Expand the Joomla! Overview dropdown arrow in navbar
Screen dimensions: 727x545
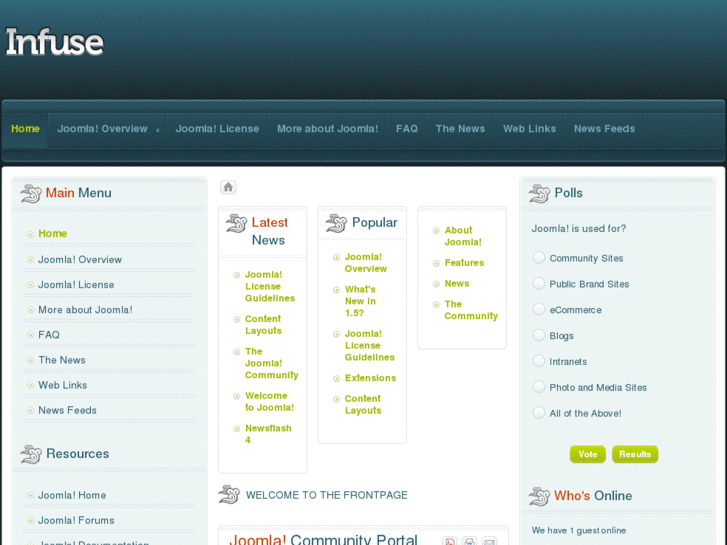(x=158, y=130)
